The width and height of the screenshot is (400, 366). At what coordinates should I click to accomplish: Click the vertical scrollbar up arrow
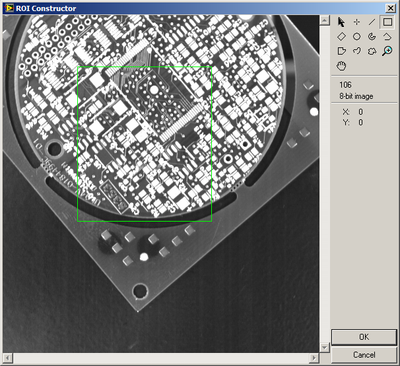coord(324,20)
